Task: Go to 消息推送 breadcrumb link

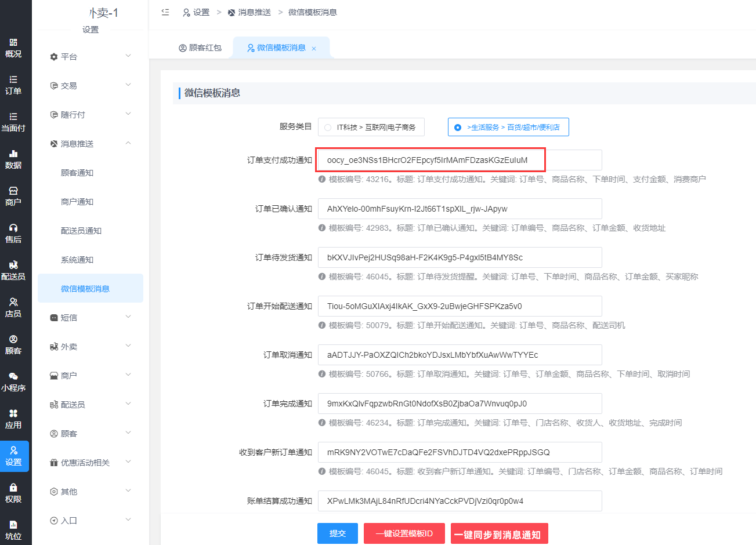Action: (x=249, y=12)
